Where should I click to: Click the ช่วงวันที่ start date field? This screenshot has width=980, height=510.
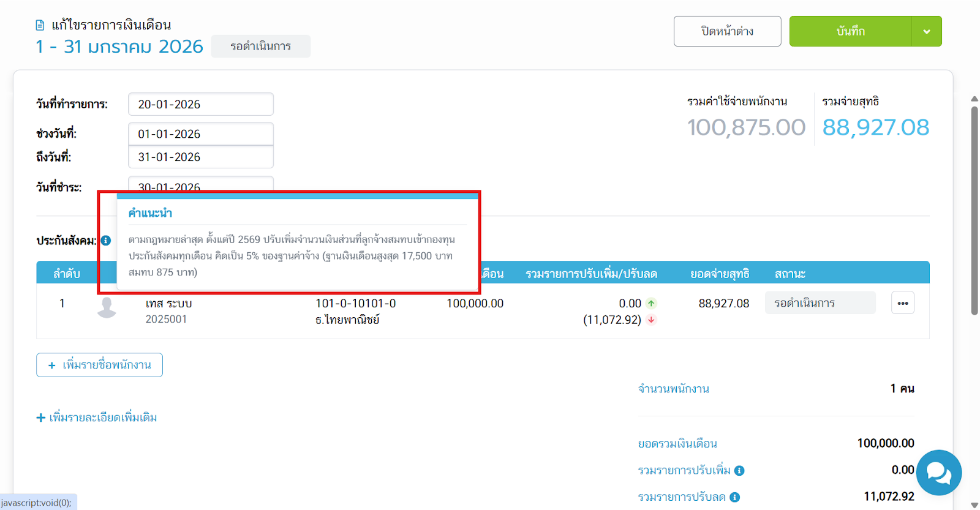[x=200, y=134]
